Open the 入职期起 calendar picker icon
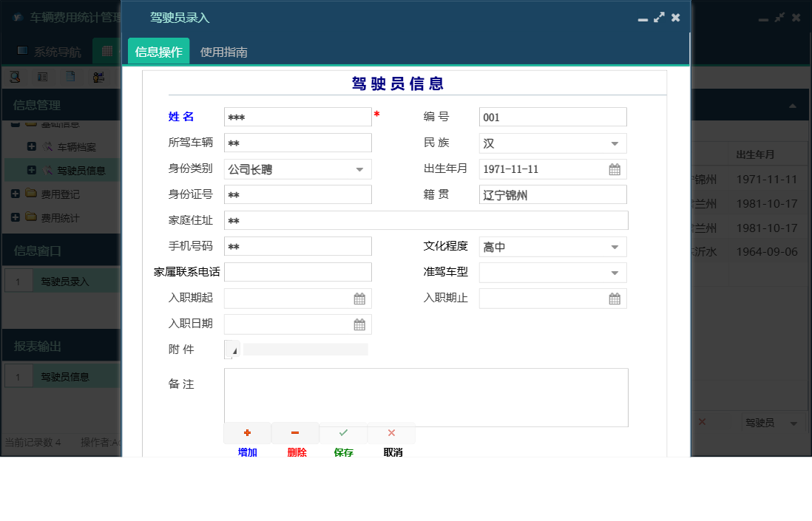This screenshot has height=521, width=812. 359,298
